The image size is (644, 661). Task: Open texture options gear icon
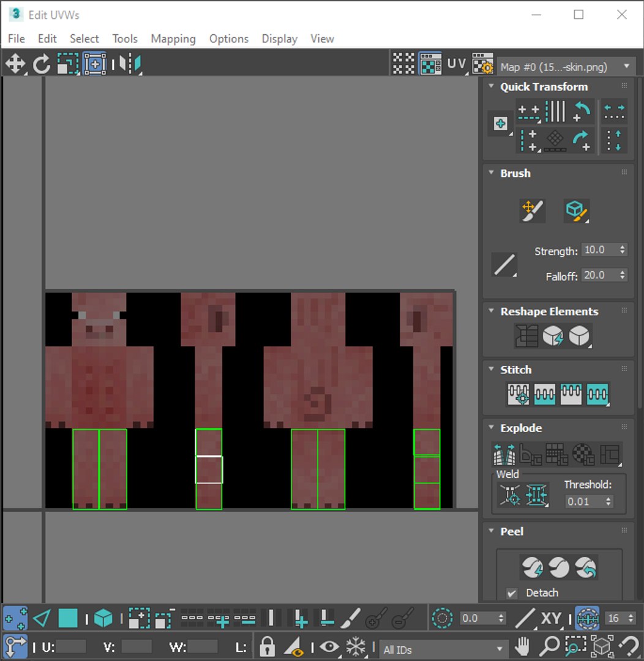click(482, 64)
